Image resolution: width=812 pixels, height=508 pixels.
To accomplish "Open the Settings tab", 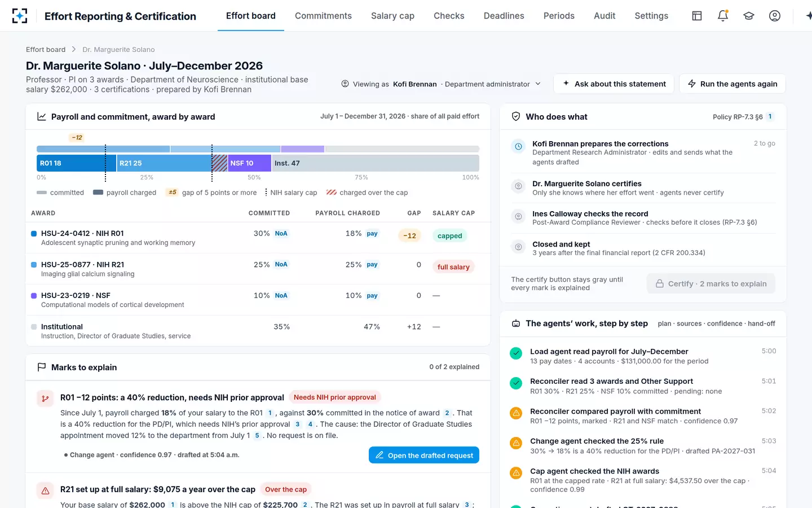I will 651,16.
